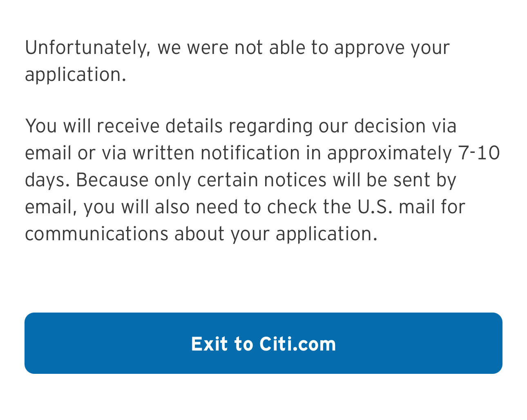The width and height of the screenshot is (527, 420).
Task: Click the word "receive" in the second paragraph
Action: click(x=128, y=126)
